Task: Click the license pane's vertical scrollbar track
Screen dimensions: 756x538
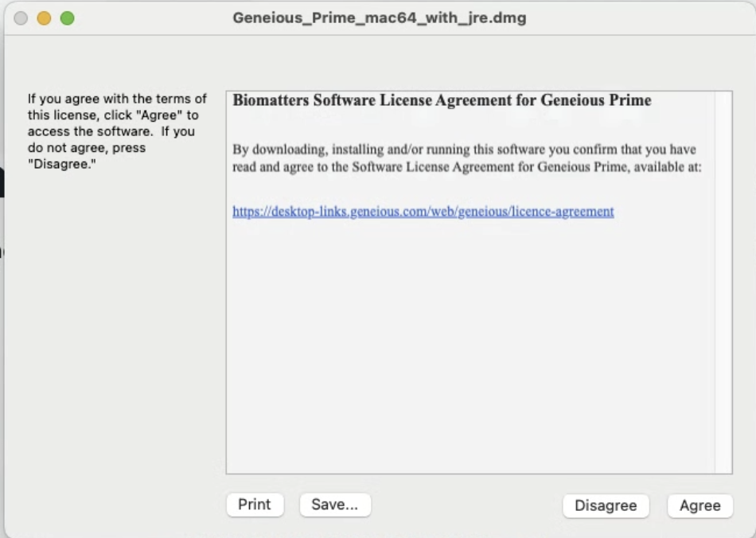Action: point(723,282)
